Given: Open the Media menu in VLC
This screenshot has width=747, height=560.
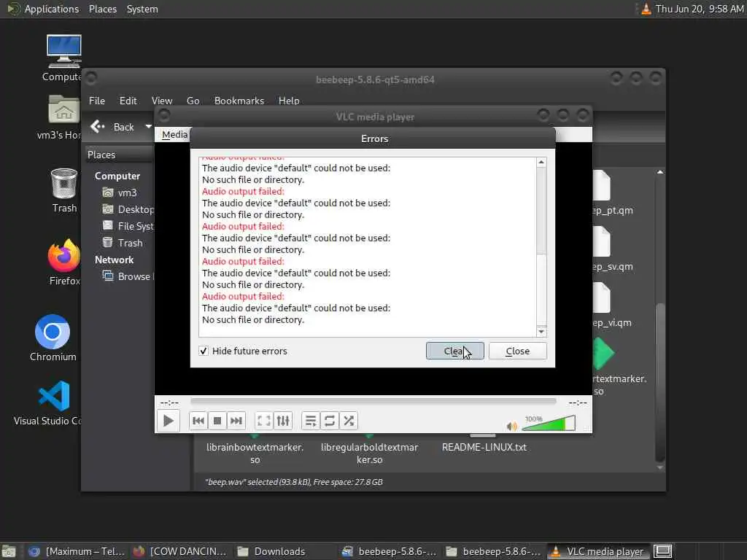Looking at the screenshot, I should (x=174, y=134).
